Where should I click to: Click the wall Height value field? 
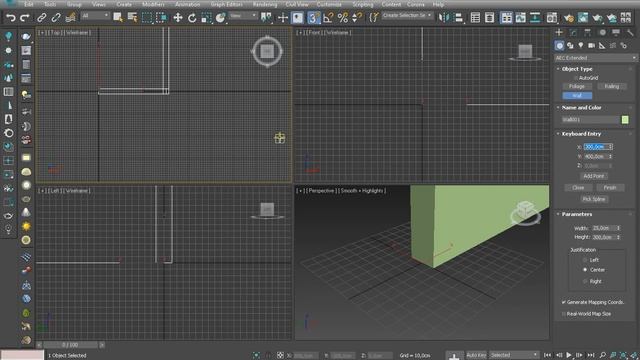(x=603, y=237)
